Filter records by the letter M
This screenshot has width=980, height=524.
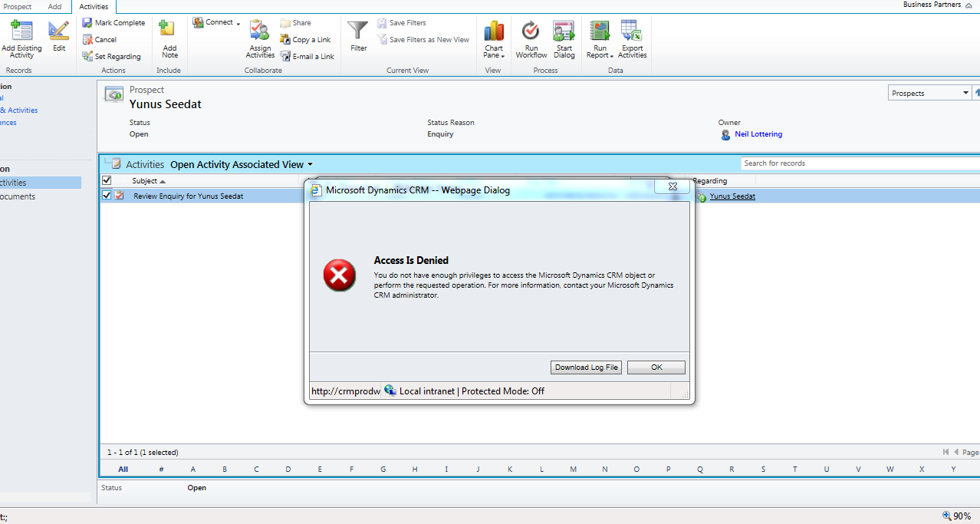[572, 469]
